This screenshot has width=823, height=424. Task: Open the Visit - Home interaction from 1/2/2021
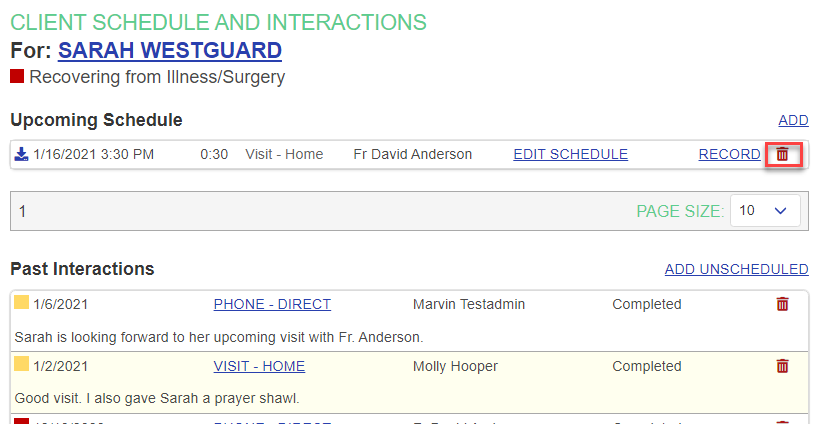(x=259, y=366)
